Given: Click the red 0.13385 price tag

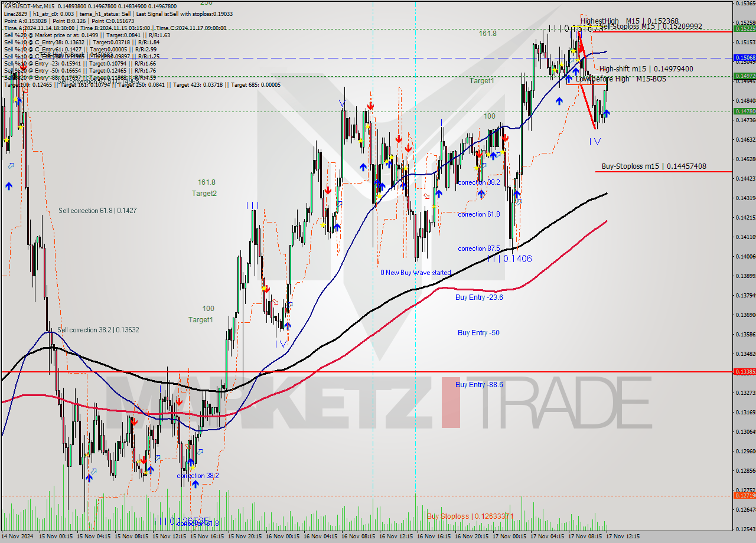Looking at the screenshot, I should click(x=744, y=372).
